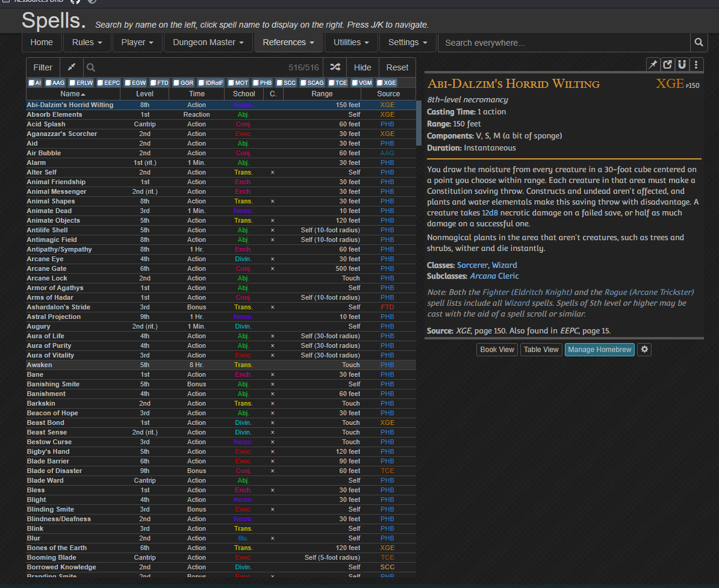Open the Arcana Cleric subclass link
This screenshot has width=719, height=588.
(494, 276)
